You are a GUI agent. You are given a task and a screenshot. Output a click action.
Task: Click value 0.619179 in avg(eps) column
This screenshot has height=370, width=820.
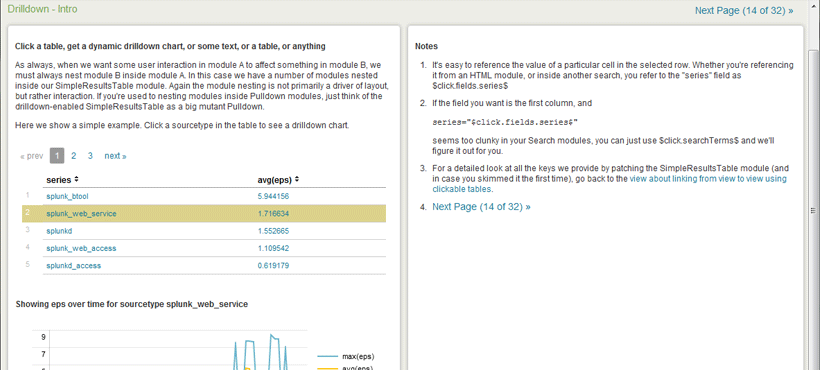point(273,265)
